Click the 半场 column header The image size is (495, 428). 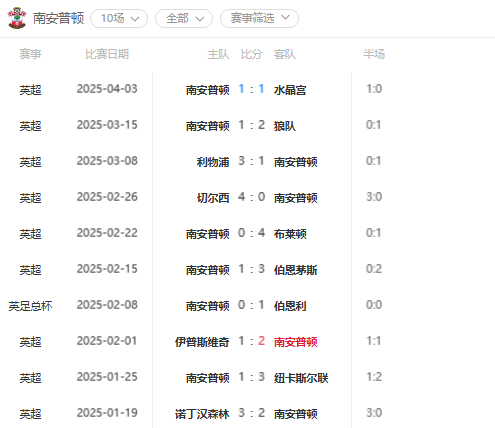click(x=374, y=54)
